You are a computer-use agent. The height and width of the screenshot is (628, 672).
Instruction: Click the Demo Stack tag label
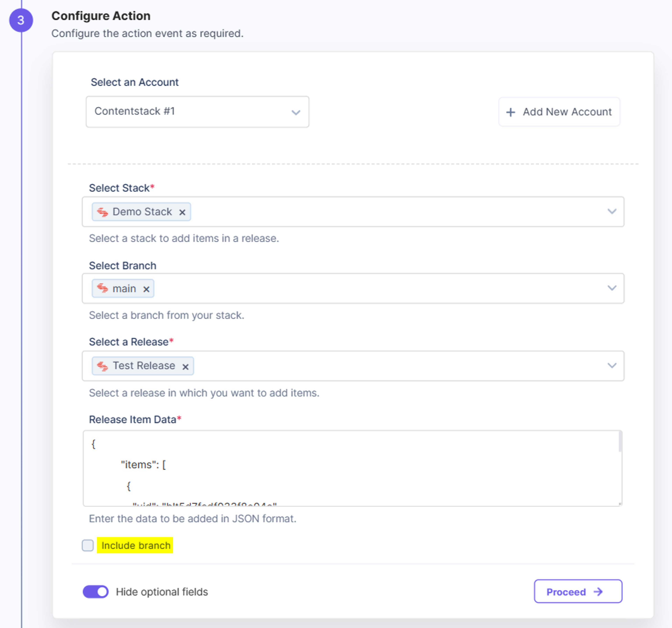[142, 212]
